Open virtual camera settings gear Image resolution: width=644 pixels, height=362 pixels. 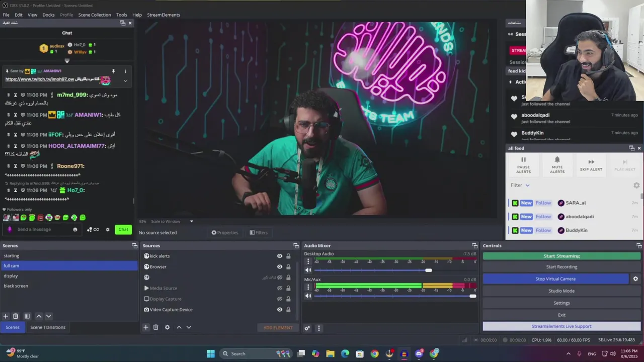click(x=635, y=279)
